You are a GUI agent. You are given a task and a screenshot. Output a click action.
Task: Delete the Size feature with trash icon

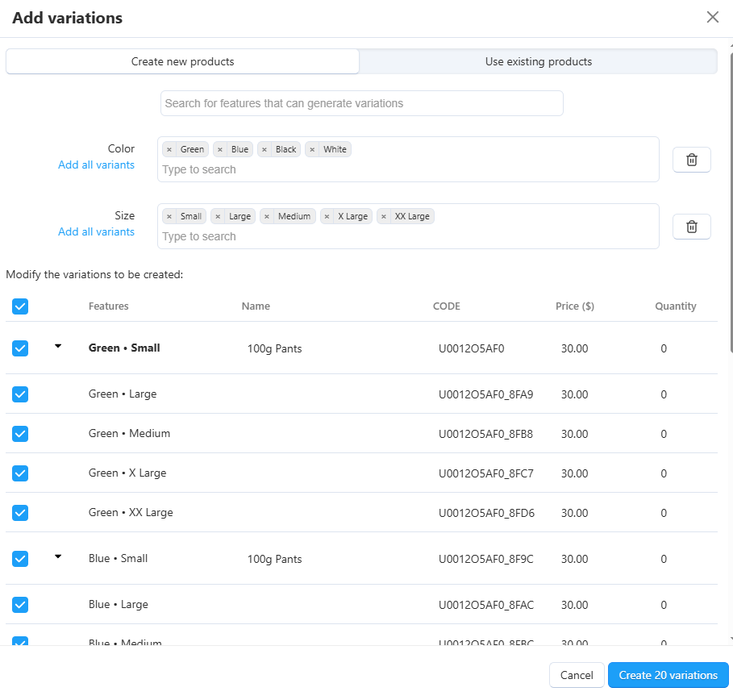[691, 227]
